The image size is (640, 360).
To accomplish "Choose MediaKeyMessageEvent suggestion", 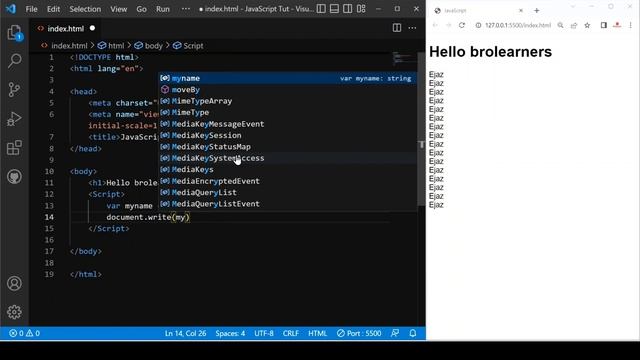I will pyautogui.click(x=287, y=124).
